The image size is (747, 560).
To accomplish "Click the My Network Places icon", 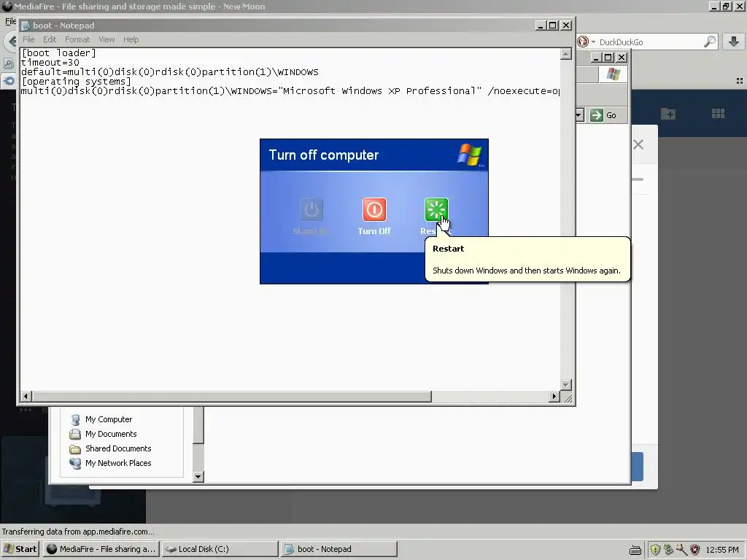I will (75, 463).
